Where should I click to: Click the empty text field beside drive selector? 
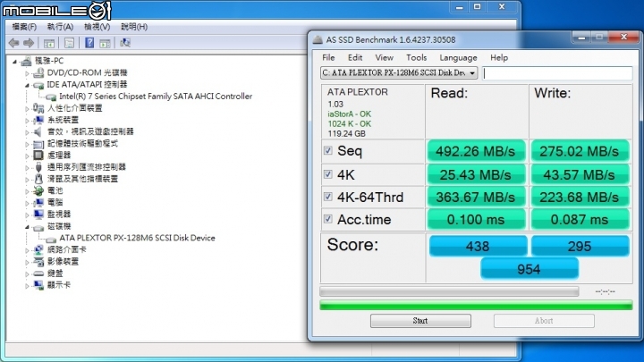point(557,73)
